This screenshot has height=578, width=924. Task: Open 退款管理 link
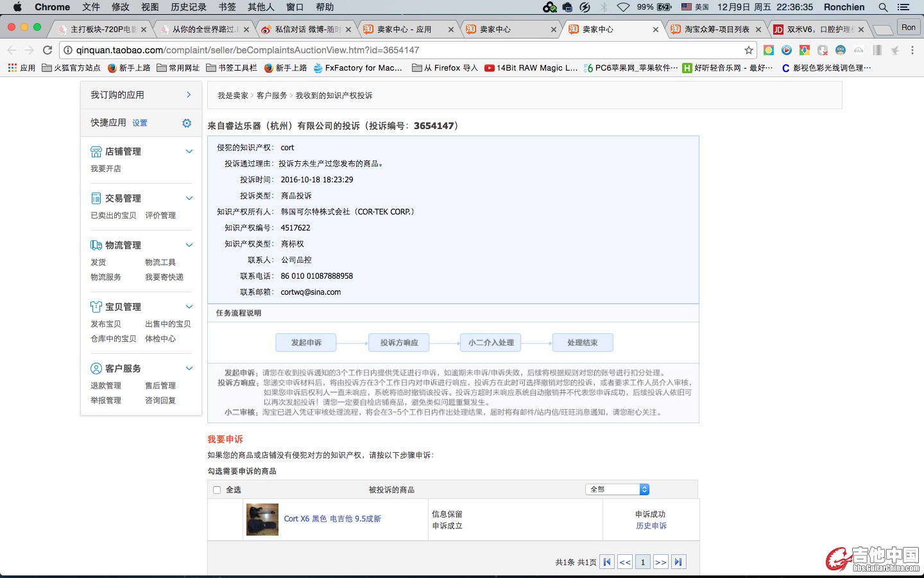tap(106, 386)
